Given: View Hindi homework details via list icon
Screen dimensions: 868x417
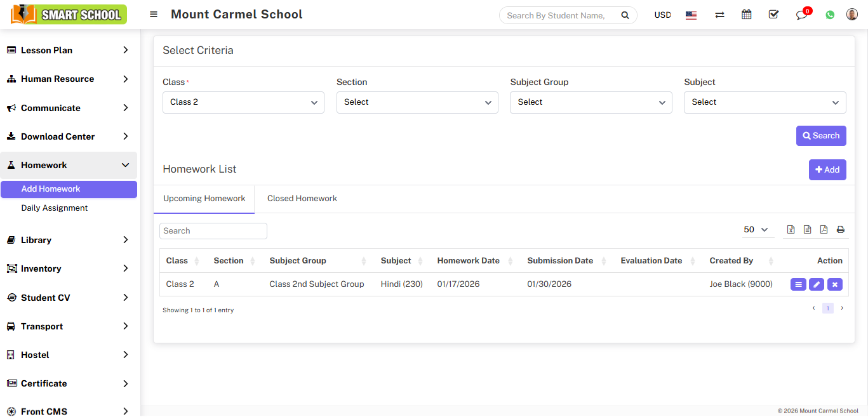Looking at the screenshot, I should (798, 284).
